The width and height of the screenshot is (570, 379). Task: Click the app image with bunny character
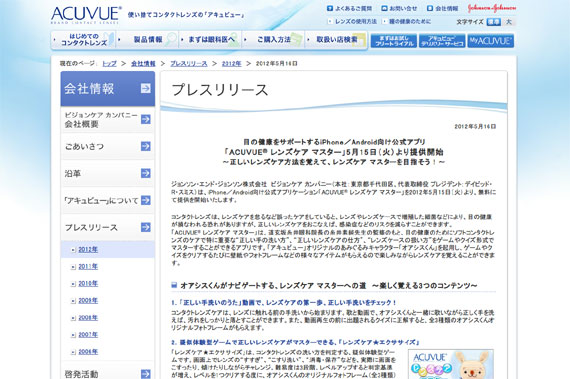[x=451, y=364]
